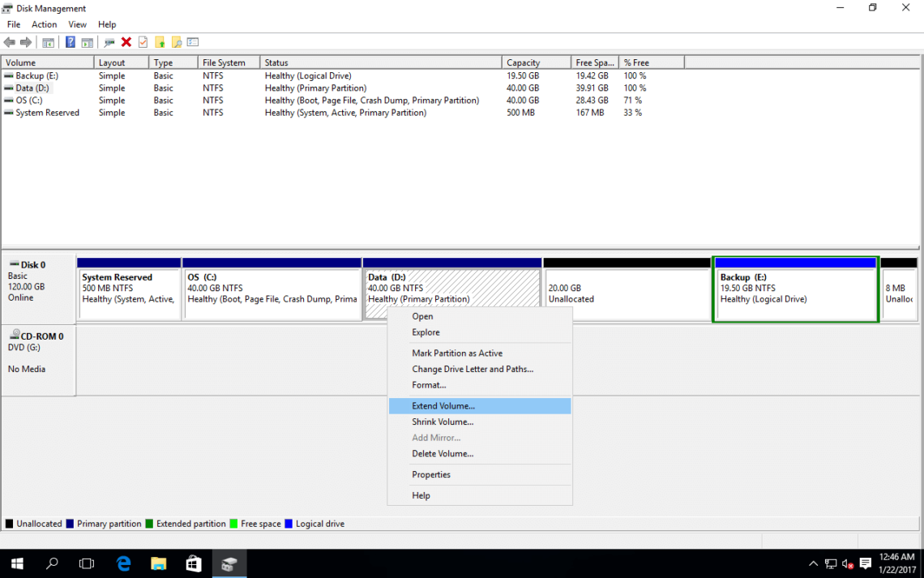Launch Microsoft Edge from the taskbar
Screen dimensions: 924x578
click(x=123, y=563)
